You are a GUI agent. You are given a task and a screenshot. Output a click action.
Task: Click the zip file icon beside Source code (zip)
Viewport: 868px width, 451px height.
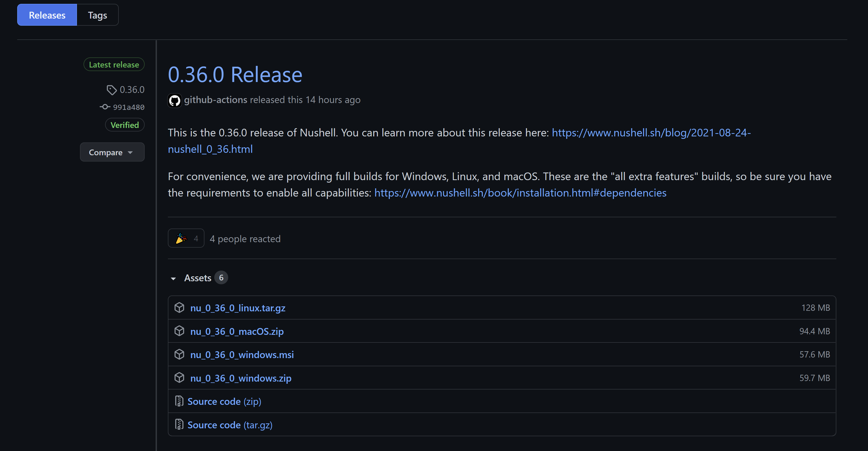(179, 402)
